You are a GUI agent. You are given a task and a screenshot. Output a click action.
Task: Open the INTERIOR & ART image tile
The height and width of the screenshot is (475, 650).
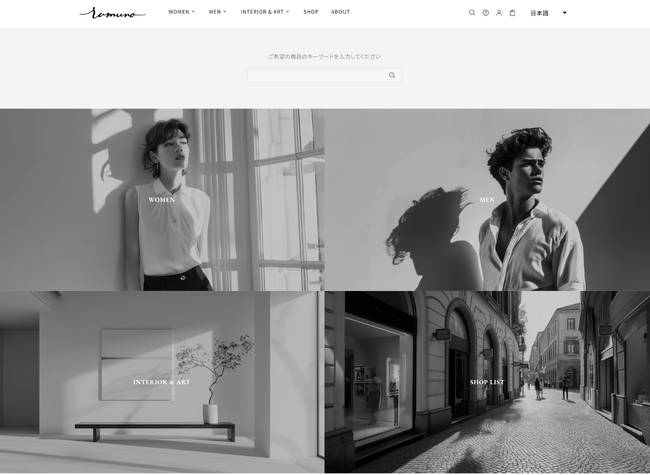162,382
